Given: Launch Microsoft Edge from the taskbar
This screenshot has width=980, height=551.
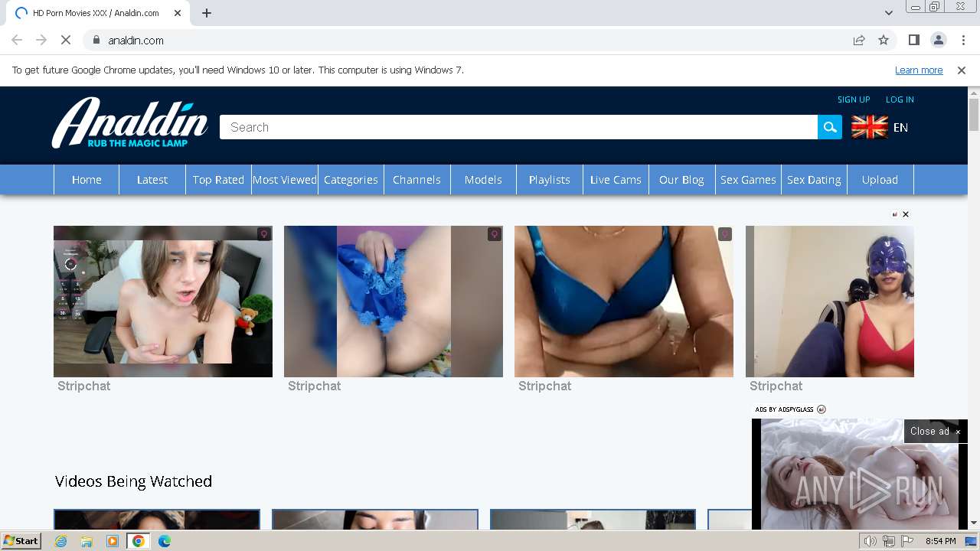Looking at the screenshot, I should [x=165, y=541].
